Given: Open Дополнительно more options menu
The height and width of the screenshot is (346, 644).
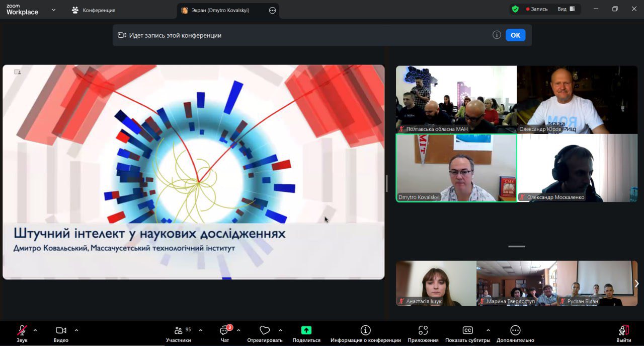Looking at the screenshot, I should pyautogui.click(x=515, y=334).
